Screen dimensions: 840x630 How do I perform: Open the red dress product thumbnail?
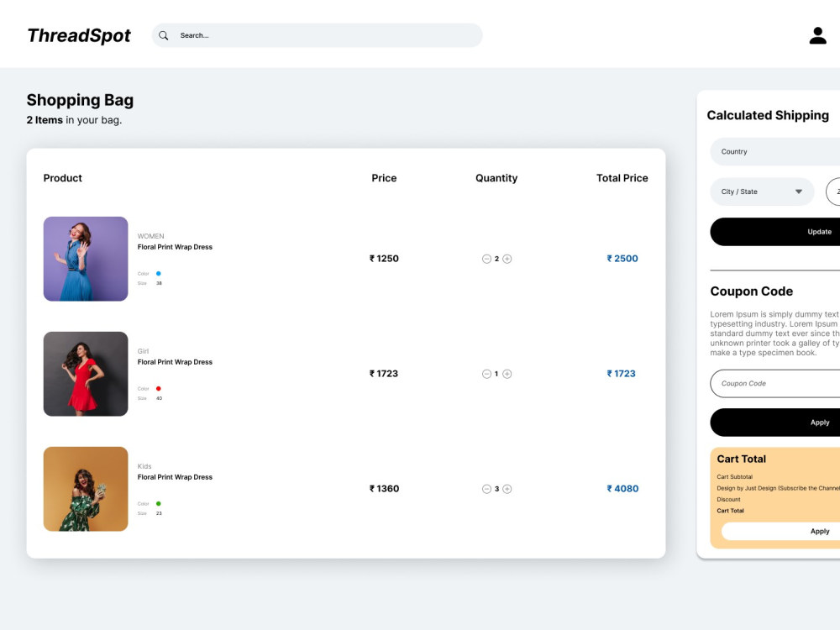point(86,374)
